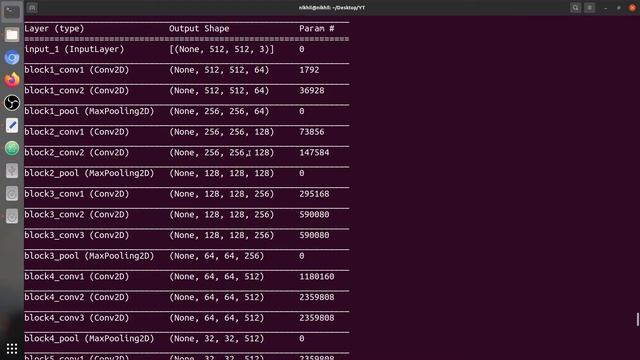Click the terminal title text in header
This screenshot has width=640, height=360.
click(x=332, y=8)
